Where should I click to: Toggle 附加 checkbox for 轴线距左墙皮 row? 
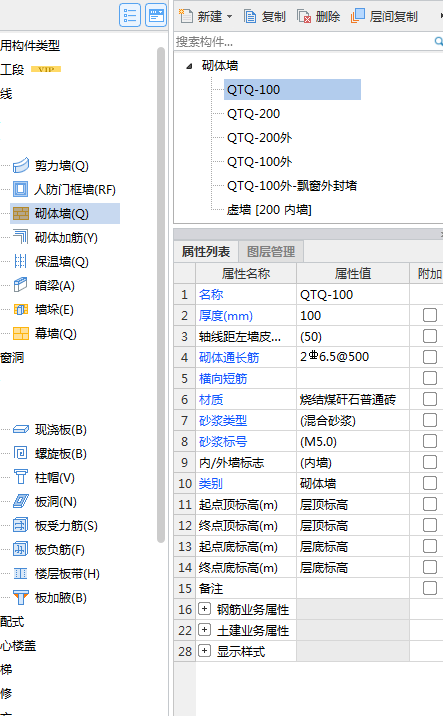pyautogui.click(x=430, y=336)
